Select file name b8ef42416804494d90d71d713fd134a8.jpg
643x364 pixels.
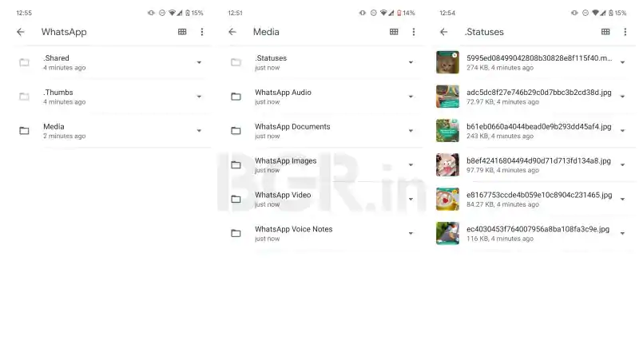coord(538,160)
